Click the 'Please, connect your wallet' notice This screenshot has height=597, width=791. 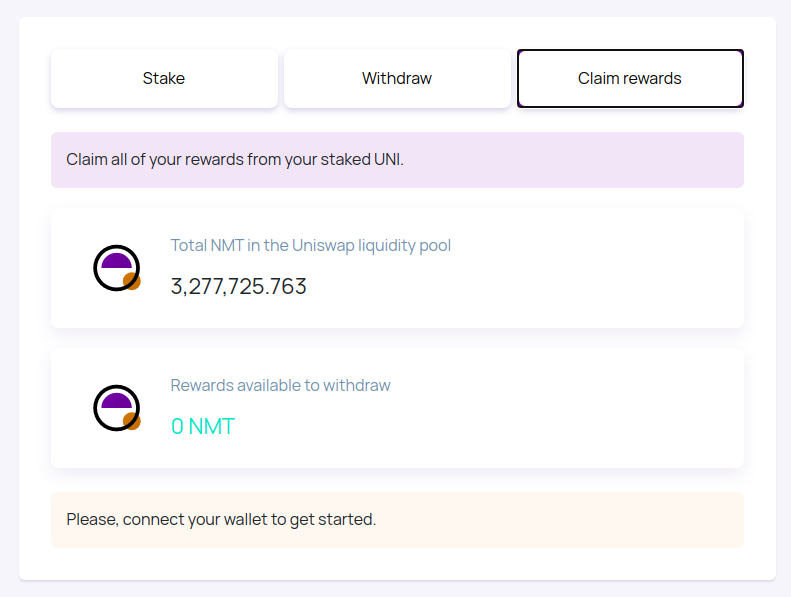(397, 520)
